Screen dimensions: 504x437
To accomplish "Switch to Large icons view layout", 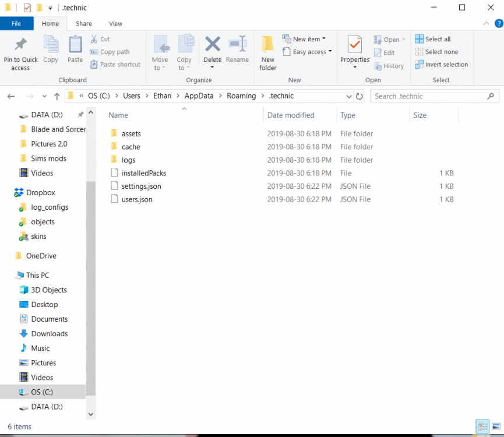I will [x=496, y=427].
